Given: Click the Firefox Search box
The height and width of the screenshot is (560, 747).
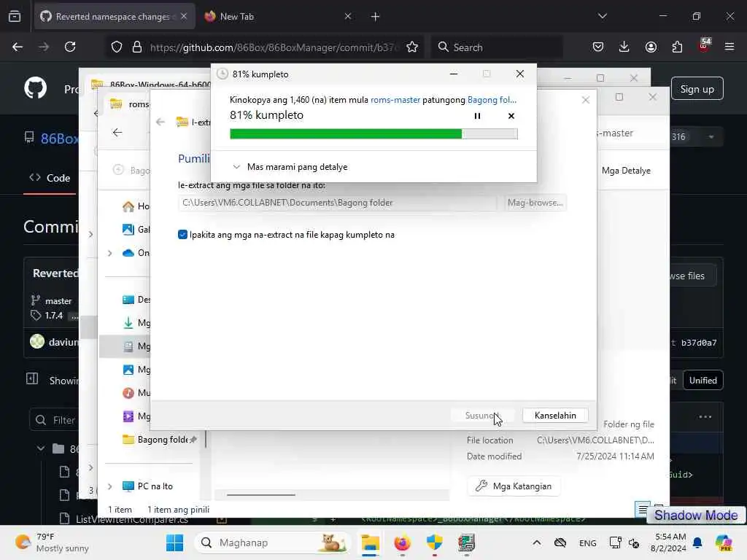Looking at the screenshot, I should click(498, 47).
